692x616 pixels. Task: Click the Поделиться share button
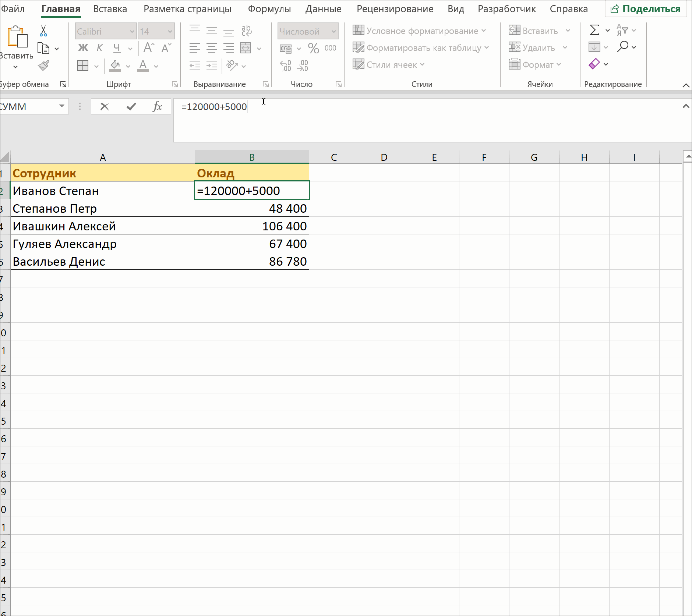tap(646, 9)
